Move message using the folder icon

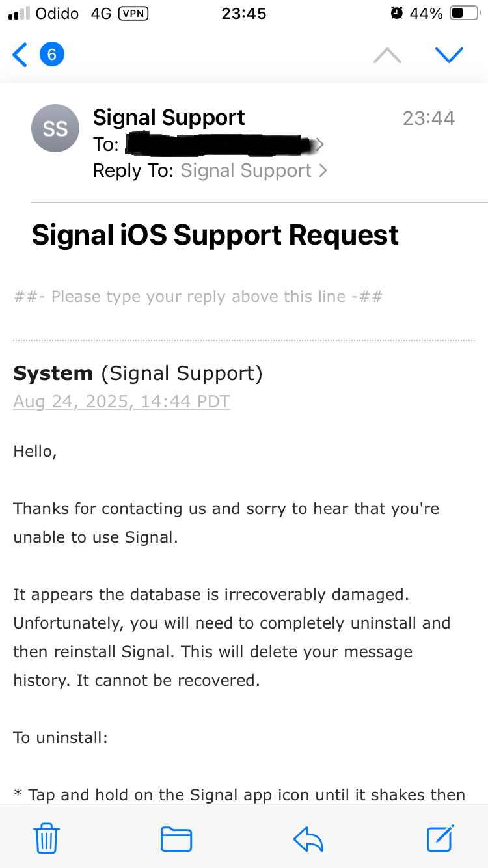point(176,839)
